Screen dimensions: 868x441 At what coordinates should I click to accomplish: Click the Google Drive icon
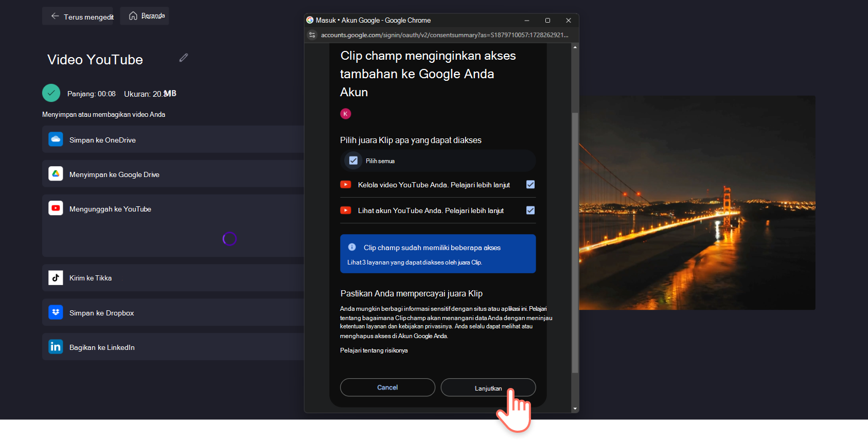(56, 174)
